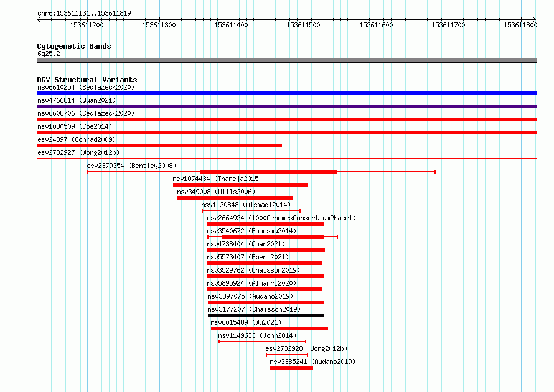Select the black nsv3177207 variant bar
554x392 pixels.
[266, 315]
